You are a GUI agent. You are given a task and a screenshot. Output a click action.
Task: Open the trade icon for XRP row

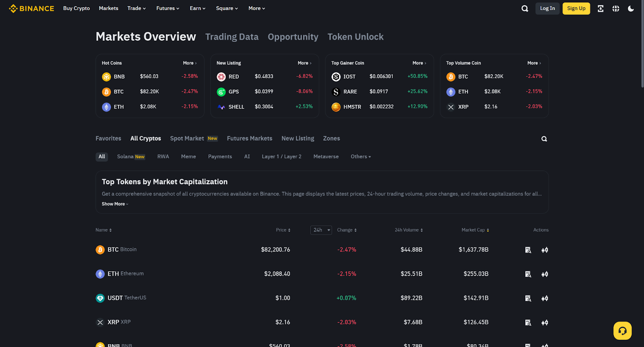545,322
